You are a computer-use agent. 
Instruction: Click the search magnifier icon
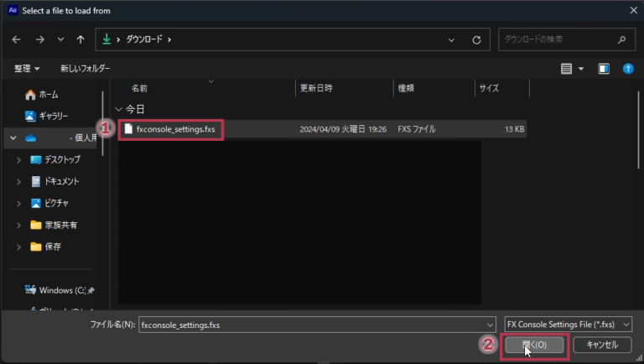click(622, 39)
